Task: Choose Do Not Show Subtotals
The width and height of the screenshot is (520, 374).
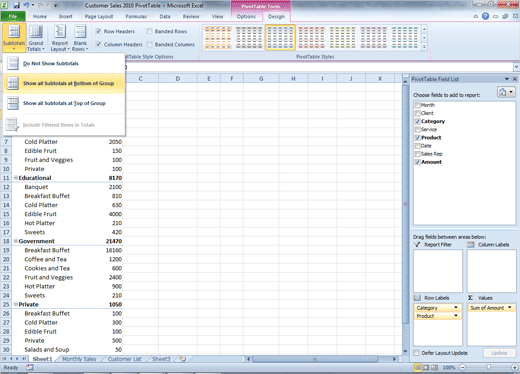Action: tap(64, 63)
